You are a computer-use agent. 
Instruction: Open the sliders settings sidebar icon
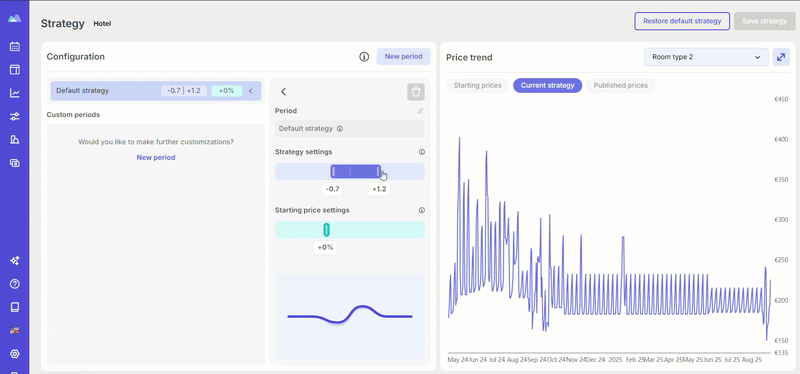coord(15,116)
